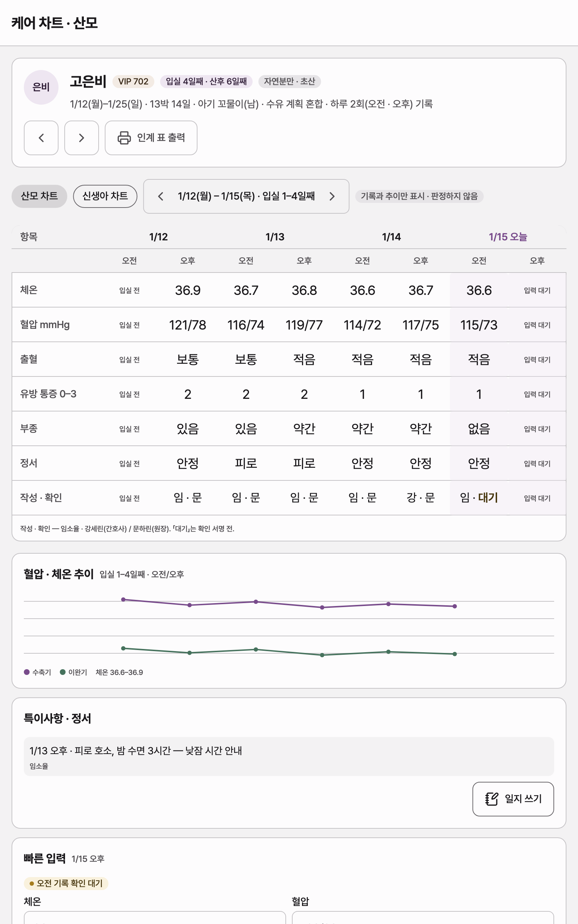Click 입력 대기 in the 부종 row

537,429
